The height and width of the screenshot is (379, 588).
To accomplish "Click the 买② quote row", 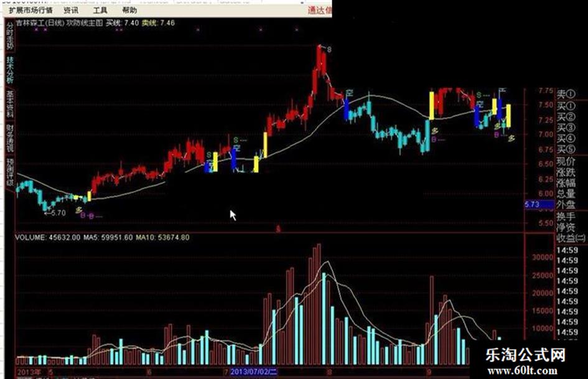I will [x=566, y=117].
